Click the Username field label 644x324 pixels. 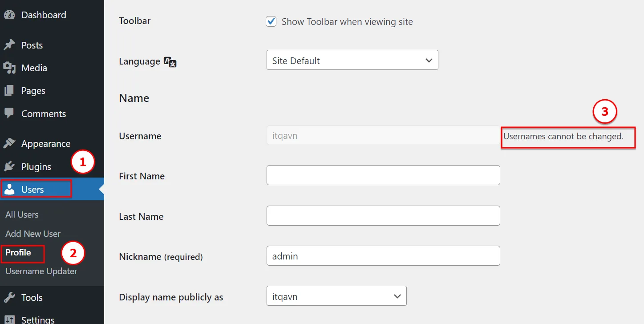[140, 136]
